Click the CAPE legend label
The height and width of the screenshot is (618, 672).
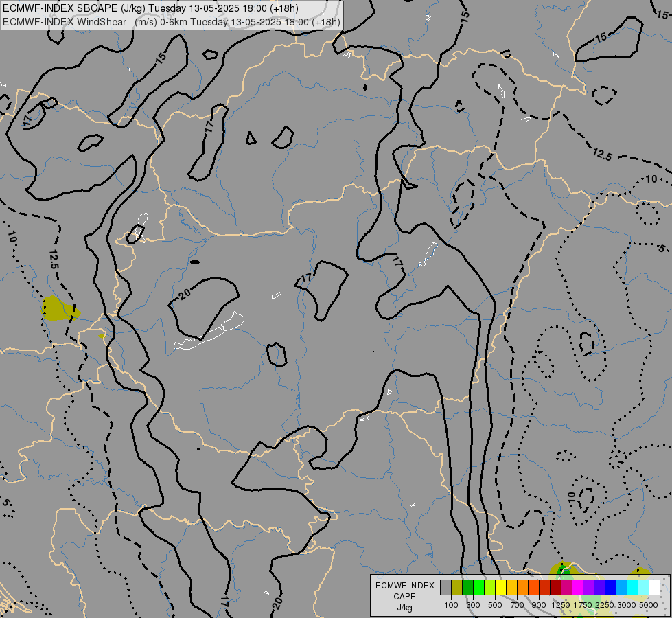[404, 597]
